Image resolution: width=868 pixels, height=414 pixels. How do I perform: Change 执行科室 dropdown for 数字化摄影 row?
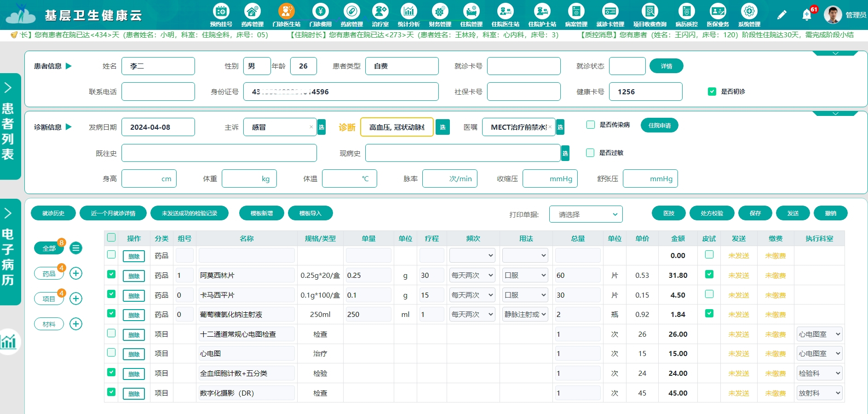[819, 393]
